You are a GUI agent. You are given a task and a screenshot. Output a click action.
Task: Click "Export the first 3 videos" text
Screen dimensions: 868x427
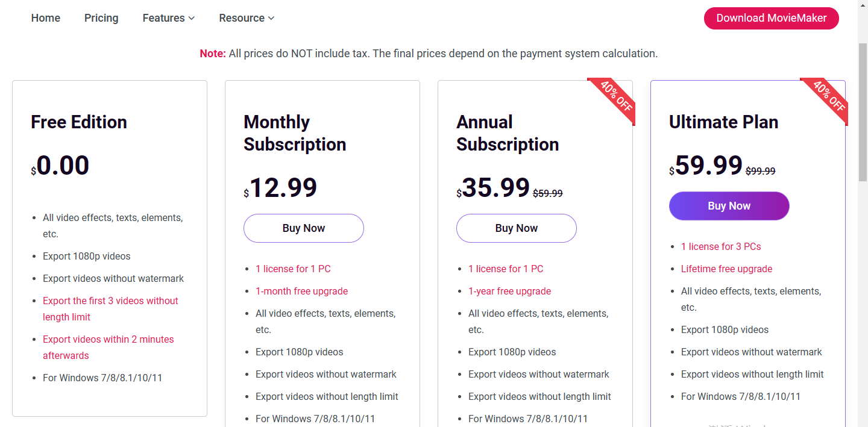(110, 301)
